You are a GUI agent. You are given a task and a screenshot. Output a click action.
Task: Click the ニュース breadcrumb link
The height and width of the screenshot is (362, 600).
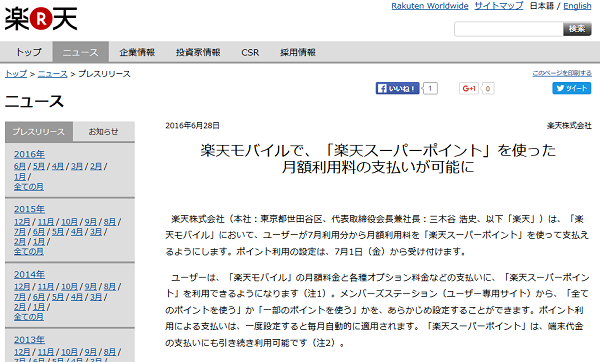pyautogui.click(x=53, y=74)
